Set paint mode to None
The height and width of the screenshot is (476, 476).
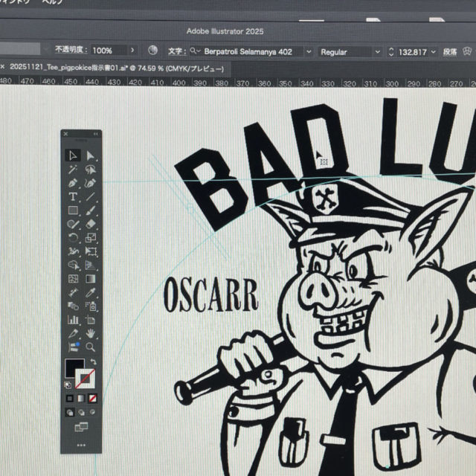pos(92,399)
